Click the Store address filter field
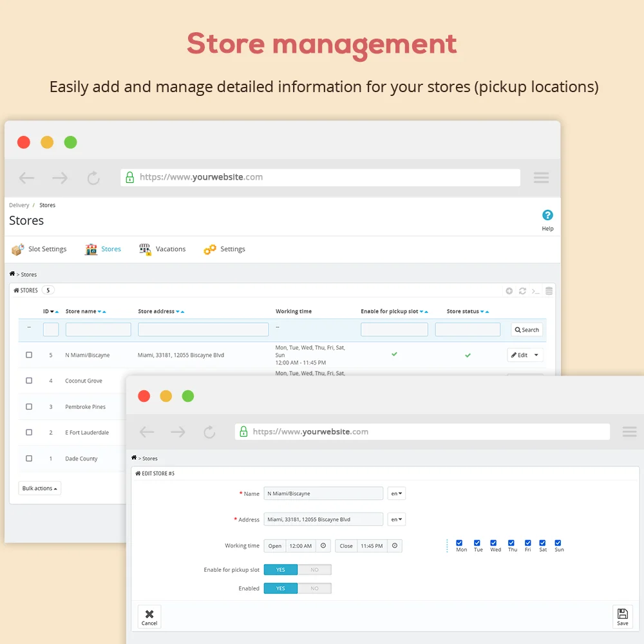This screenshot has width=644, height=644. (204, 330)
